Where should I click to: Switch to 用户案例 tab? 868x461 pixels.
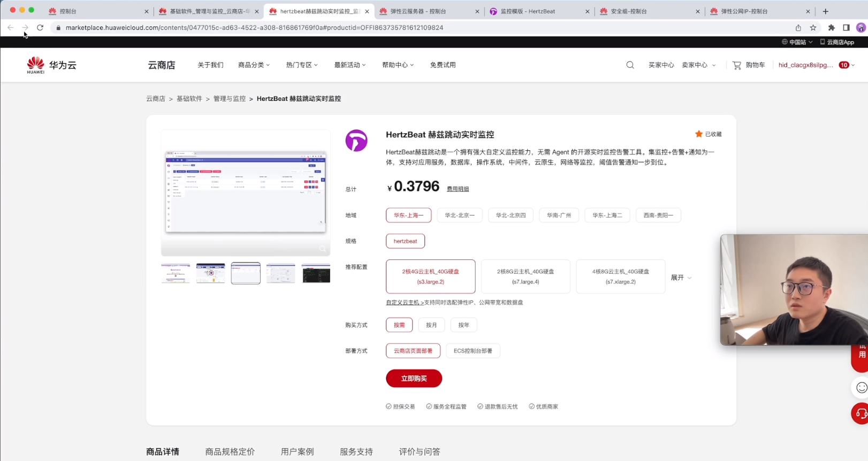tap(298, 452)
